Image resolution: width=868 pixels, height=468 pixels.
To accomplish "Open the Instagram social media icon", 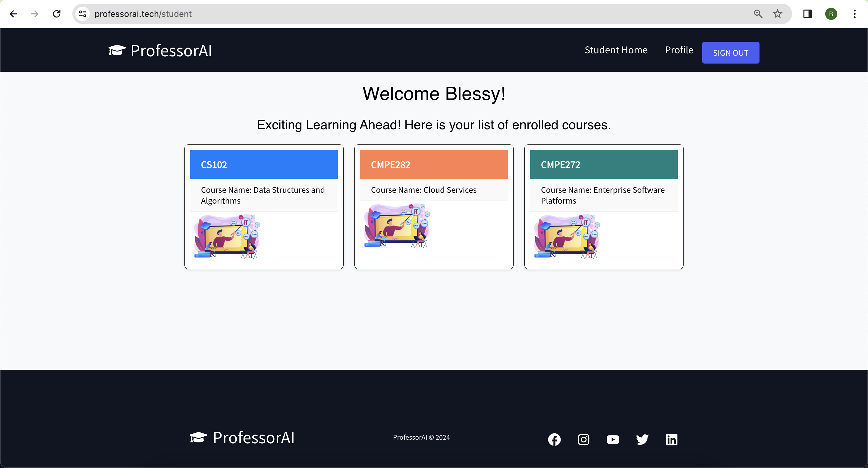I will tap(584, 439).
